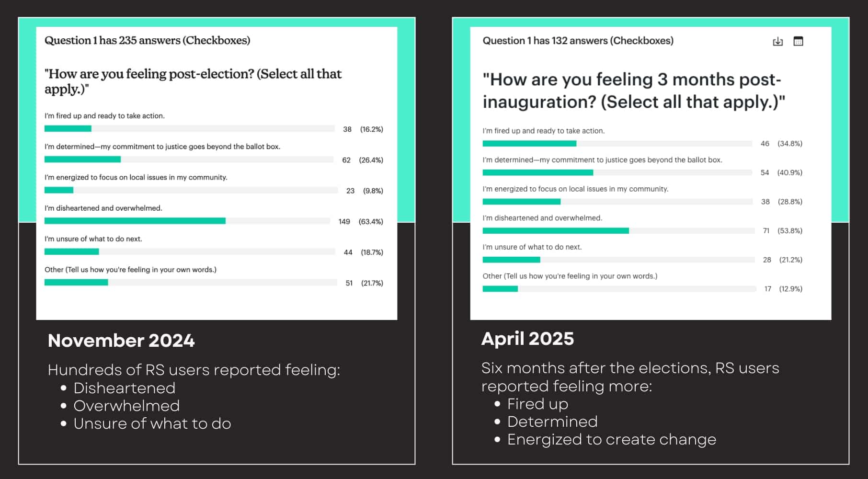Click the download icon in April survey

[x=777, y=42]
